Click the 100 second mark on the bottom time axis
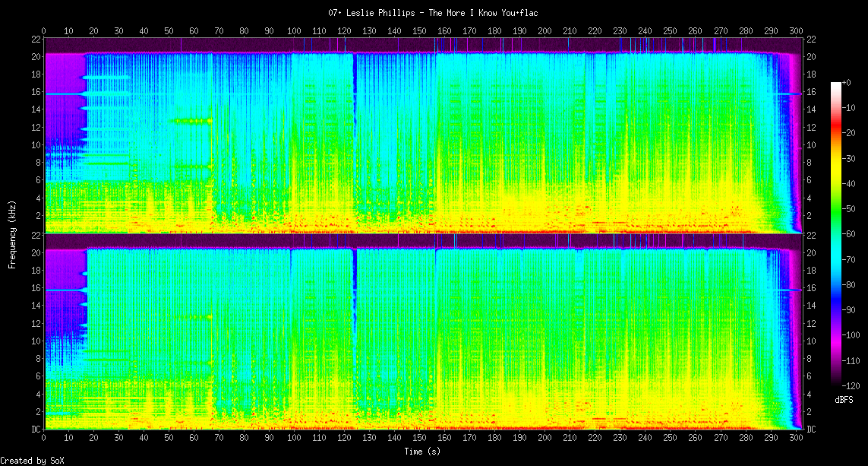868x466 pixels. [x=294, y=438]
